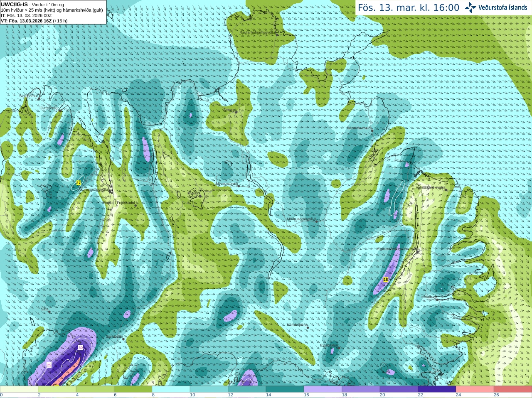The height and width of the screenshot is (398, 532).
Task: Select the above 26 m/s red legend color
Action: (x=513, y=389)
